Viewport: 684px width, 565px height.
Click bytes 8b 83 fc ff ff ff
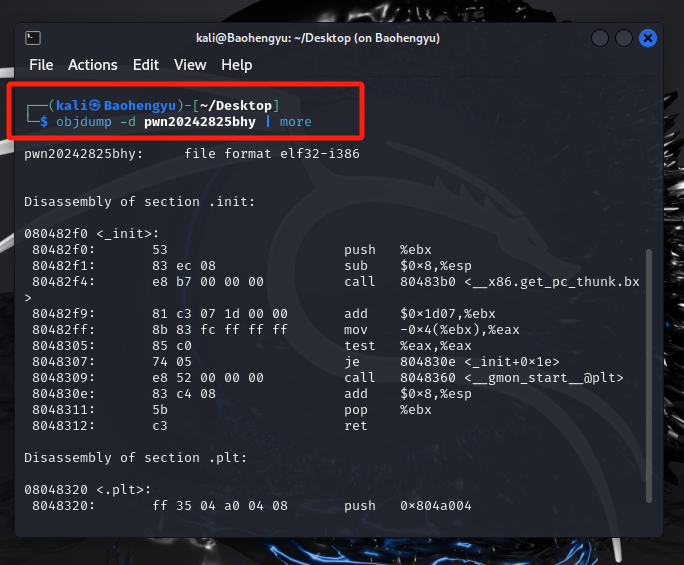220,330
